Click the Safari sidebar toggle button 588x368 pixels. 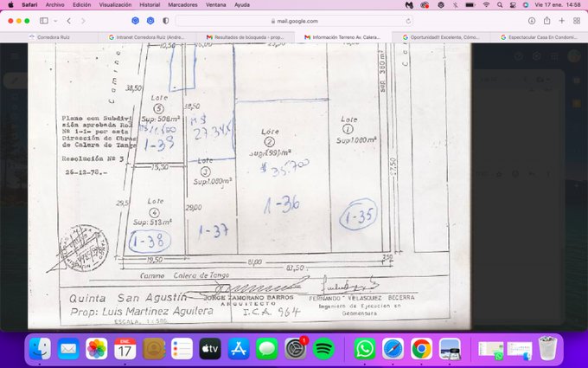pyautogui.click(x=44, y=20)
